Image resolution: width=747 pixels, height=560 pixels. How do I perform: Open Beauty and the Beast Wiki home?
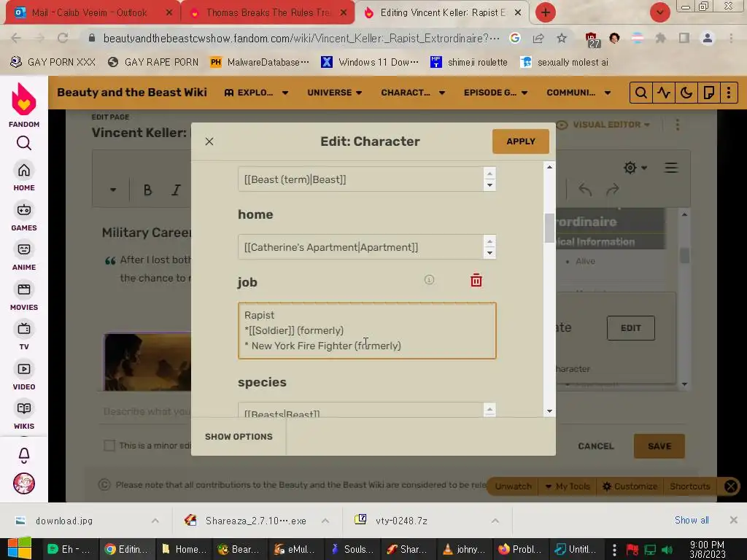[x=132, y=93]
